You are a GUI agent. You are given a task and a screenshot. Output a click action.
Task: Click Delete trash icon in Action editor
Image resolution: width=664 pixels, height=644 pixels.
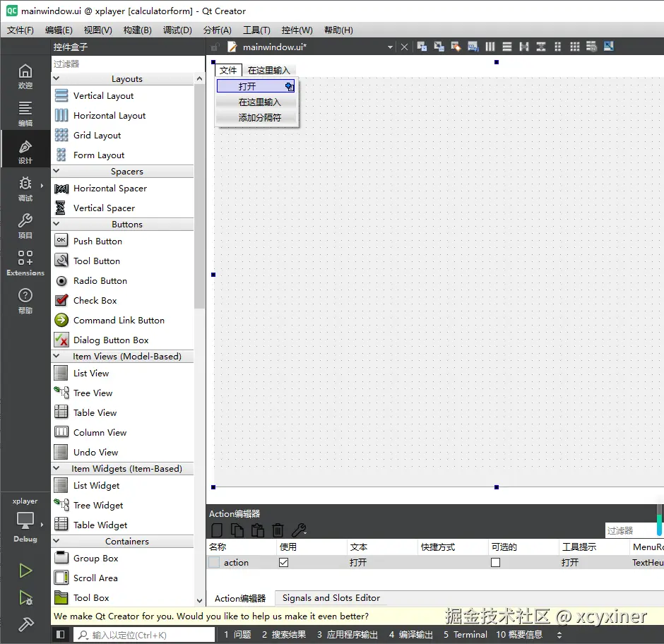[278, 530]
